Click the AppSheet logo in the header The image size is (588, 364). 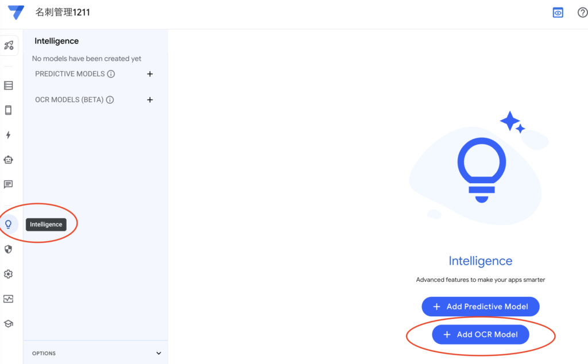click(16, 13)
